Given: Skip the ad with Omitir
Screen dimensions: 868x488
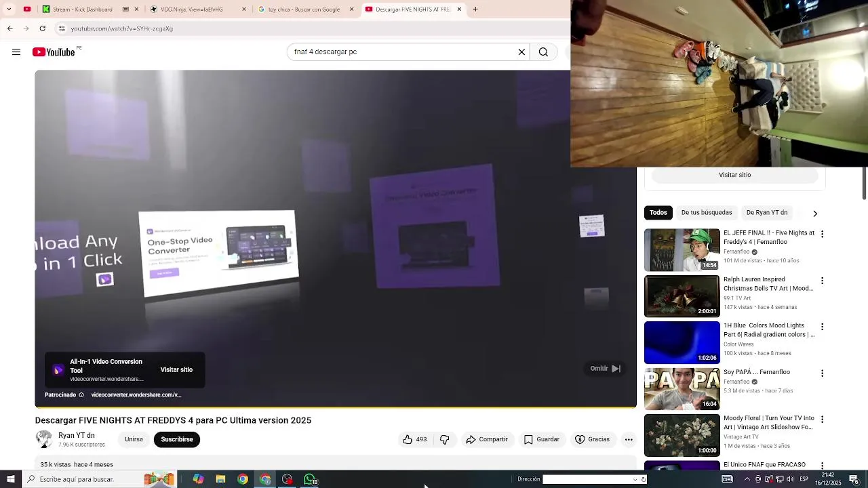Looking at the screenshot, I should pos(605,369).
